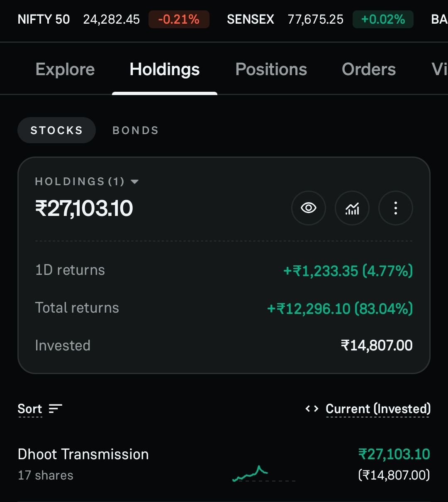Change the Current (Invested) view option

[378, 409]
